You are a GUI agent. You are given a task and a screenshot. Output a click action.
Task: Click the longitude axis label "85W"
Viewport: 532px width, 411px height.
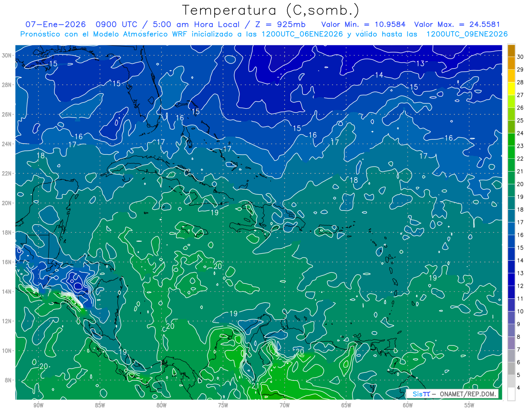(100, 405)
